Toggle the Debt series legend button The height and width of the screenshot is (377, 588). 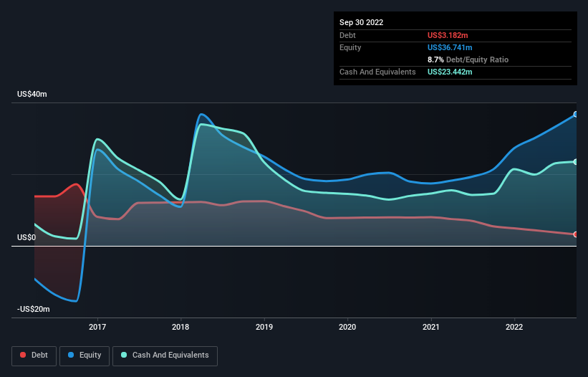(34, 355)
